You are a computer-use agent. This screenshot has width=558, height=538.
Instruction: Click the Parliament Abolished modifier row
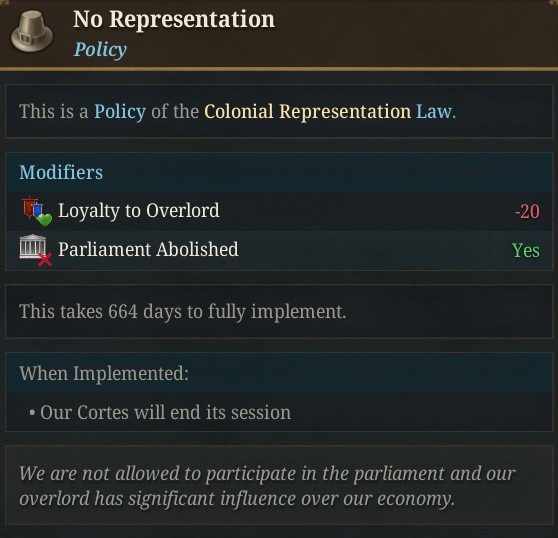279,250
